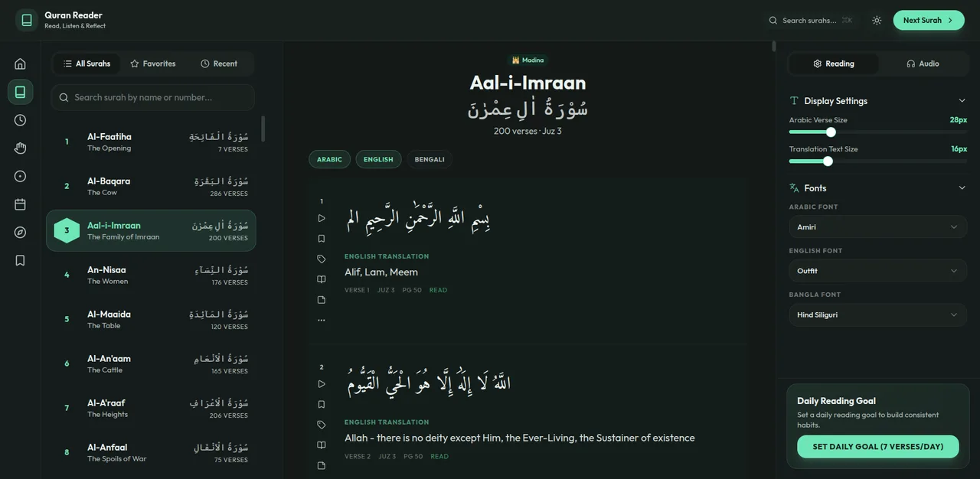Viewport: 980px width, 479px height.
Task: Open more options for verse 1
Action: pyautogui.click(x=322, y=320)
